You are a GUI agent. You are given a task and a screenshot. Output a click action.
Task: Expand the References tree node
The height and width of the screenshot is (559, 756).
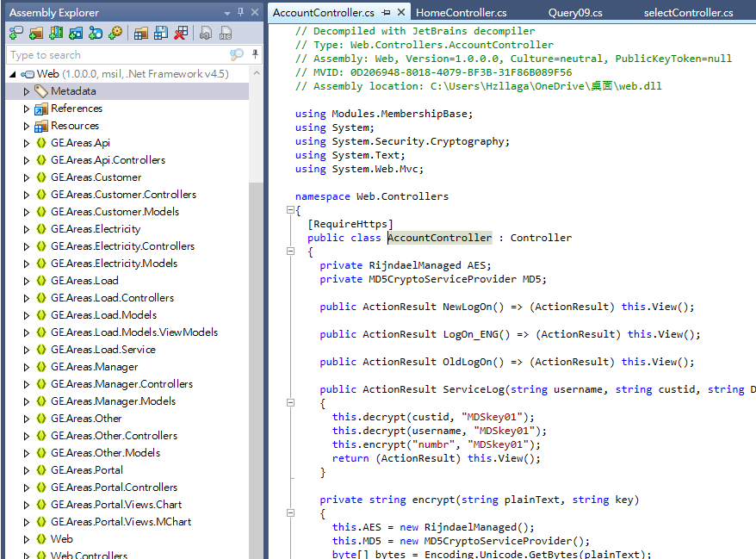coord(27,109)
